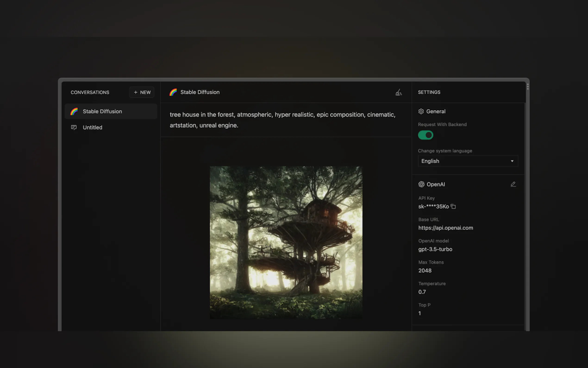Click the English dropdown arrow
This screenshot has height=368, width=588.
(512, 161)
